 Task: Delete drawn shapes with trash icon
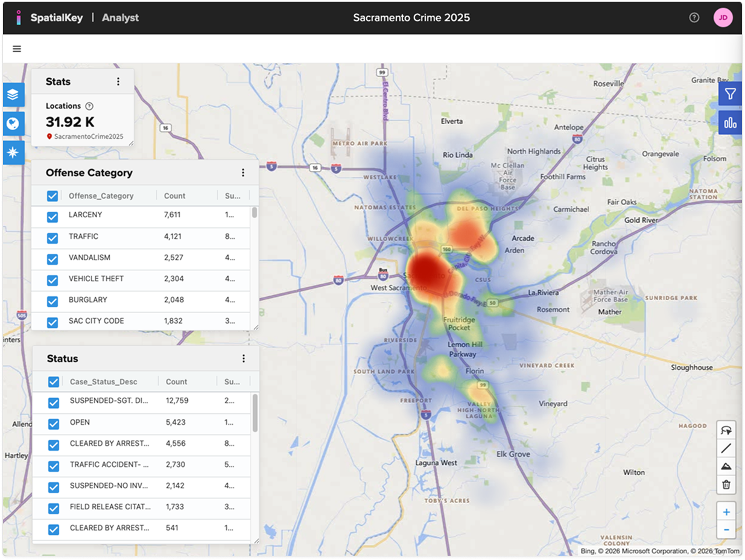[x=726, y=485]
